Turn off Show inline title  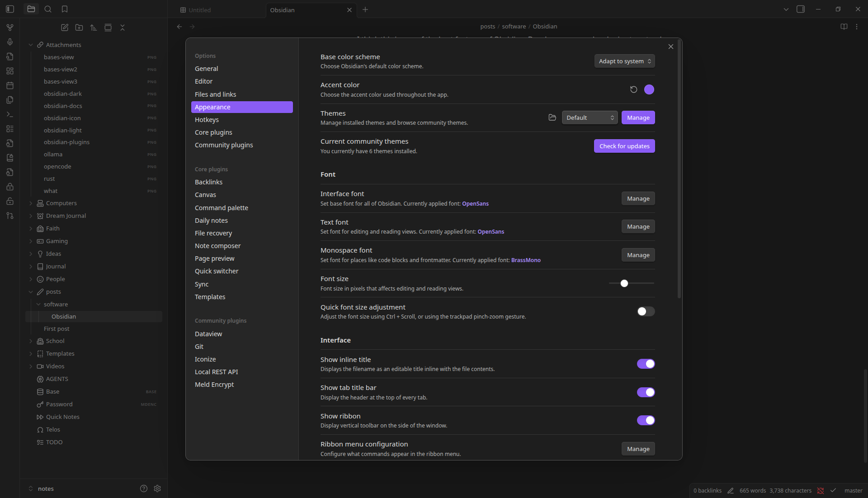pos(646,364)
